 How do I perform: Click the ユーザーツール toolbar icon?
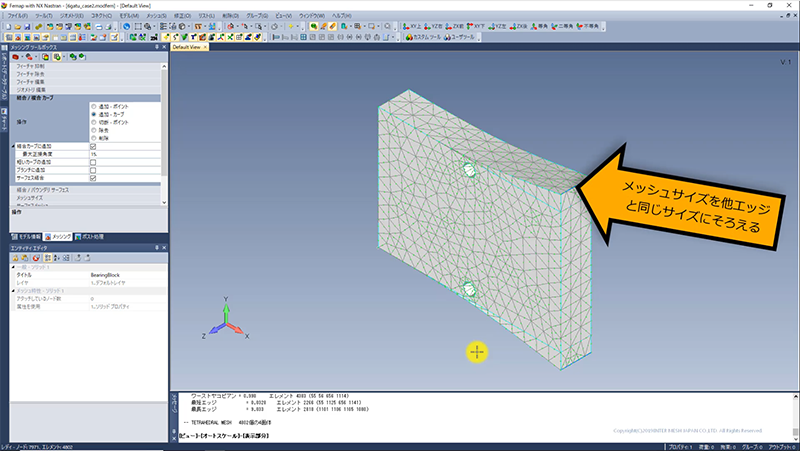[462, 38]
